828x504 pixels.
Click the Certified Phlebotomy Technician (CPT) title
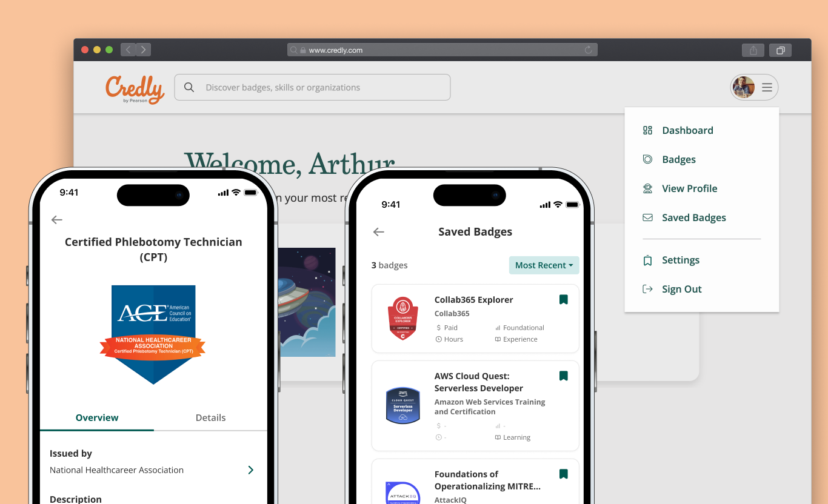click(x=153, y=249)
